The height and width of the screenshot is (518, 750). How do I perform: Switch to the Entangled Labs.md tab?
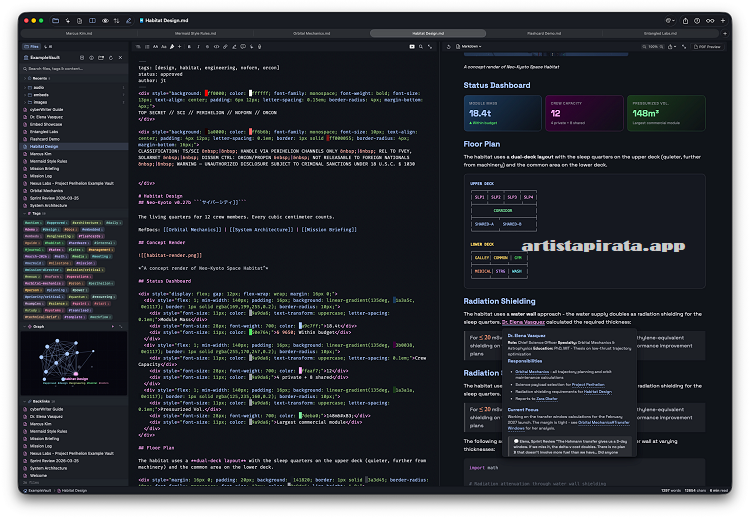tap(660, 33)
